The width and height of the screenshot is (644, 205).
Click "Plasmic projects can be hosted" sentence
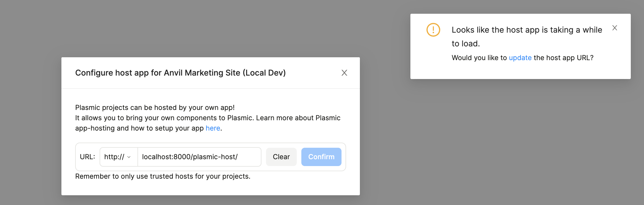[x=155, y=108]
